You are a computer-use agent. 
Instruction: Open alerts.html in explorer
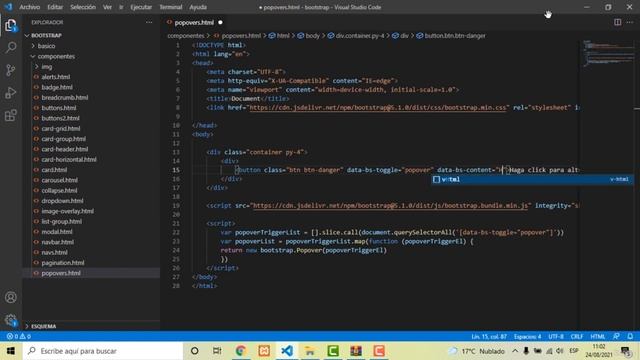click(x=56, y=77)
